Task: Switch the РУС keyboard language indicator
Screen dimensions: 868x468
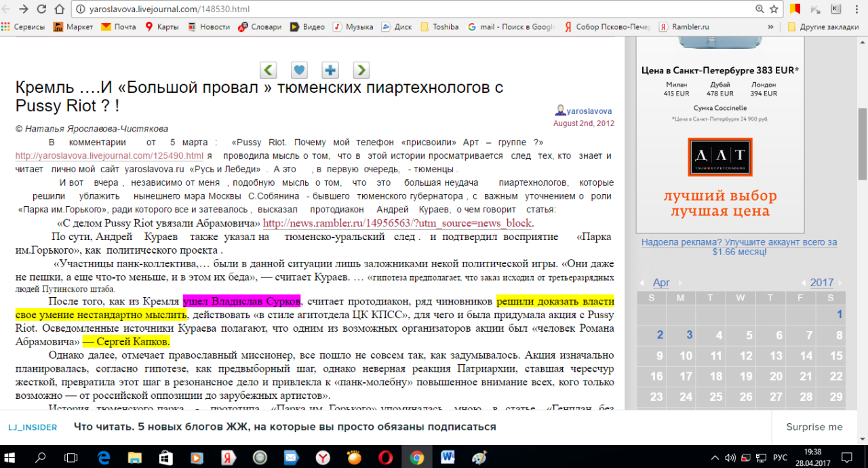Action: click(x=780, y=457)
